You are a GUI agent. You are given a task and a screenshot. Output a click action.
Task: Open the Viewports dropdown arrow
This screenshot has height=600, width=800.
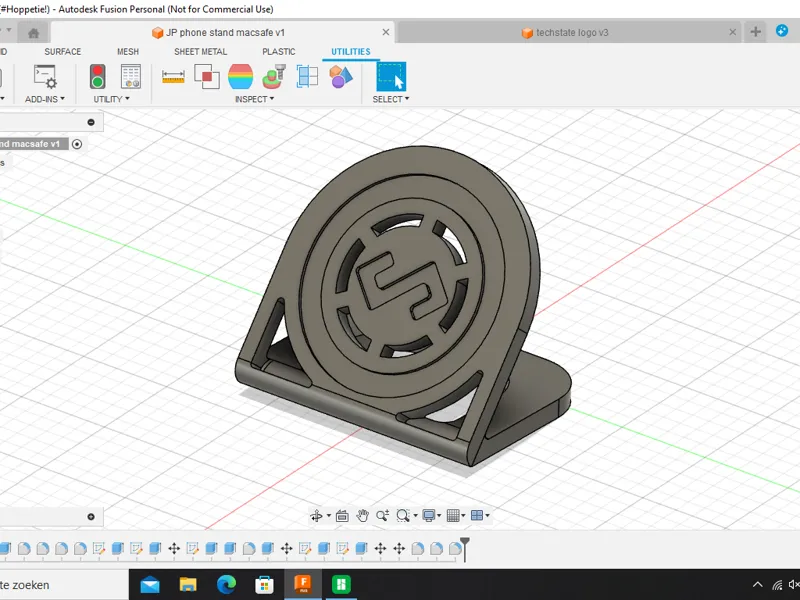point(488,516)
